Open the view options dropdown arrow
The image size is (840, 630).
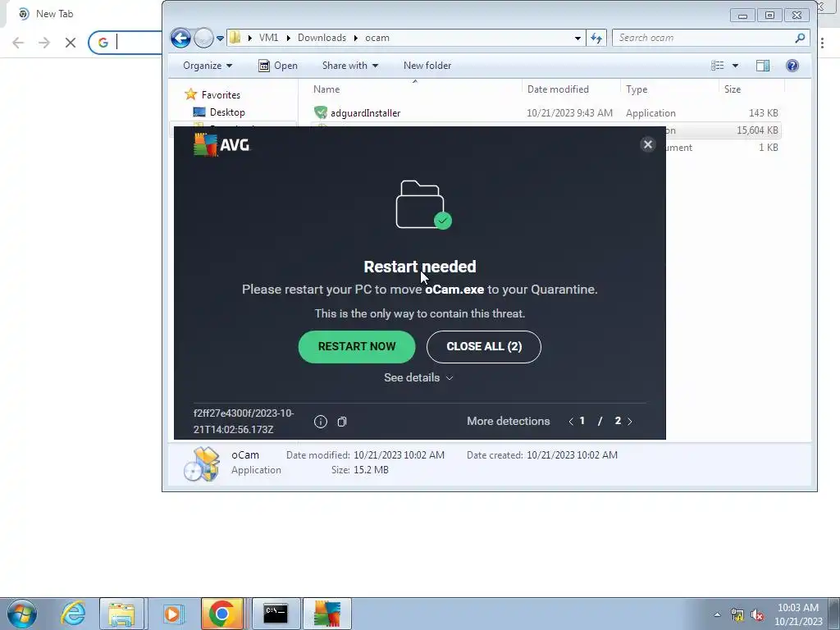(x=735, y=66)
